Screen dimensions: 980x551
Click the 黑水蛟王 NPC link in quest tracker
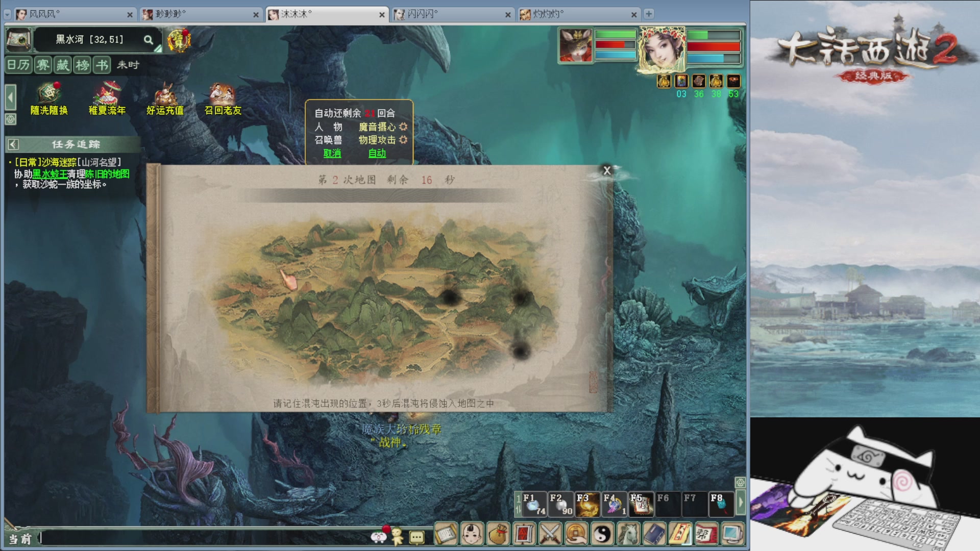click(50, 174)
